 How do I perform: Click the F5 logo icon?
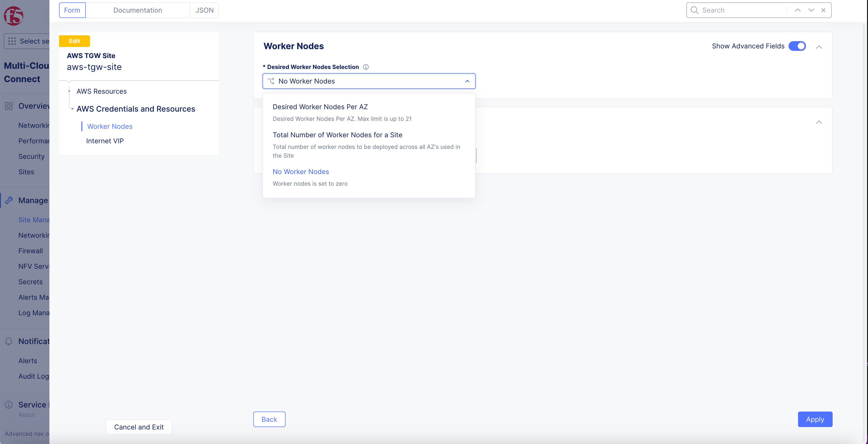(x=13, y=16)
